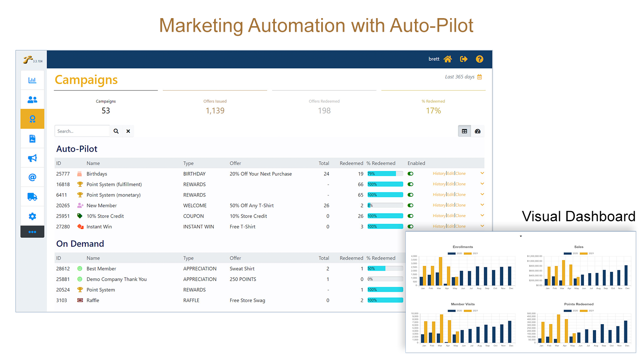Open the date range calendar icon

pyautogui.click(x=479, y=77)
